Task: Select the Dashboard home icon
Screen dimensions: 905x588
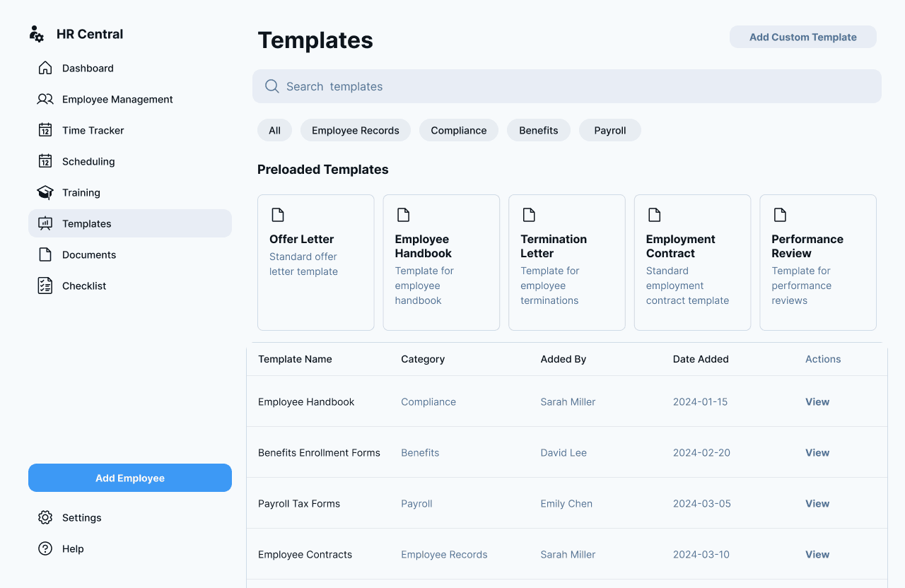Action: (x=45, y=68)
